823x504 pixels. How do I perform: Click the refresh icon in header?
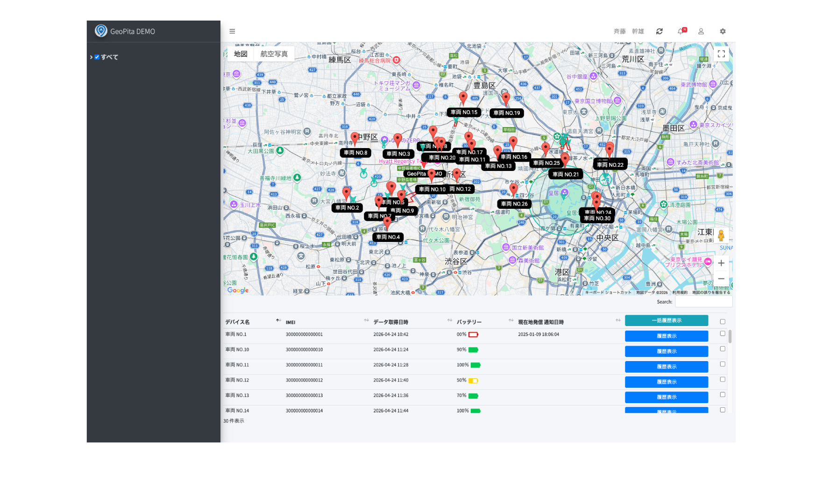coord(659,31)
